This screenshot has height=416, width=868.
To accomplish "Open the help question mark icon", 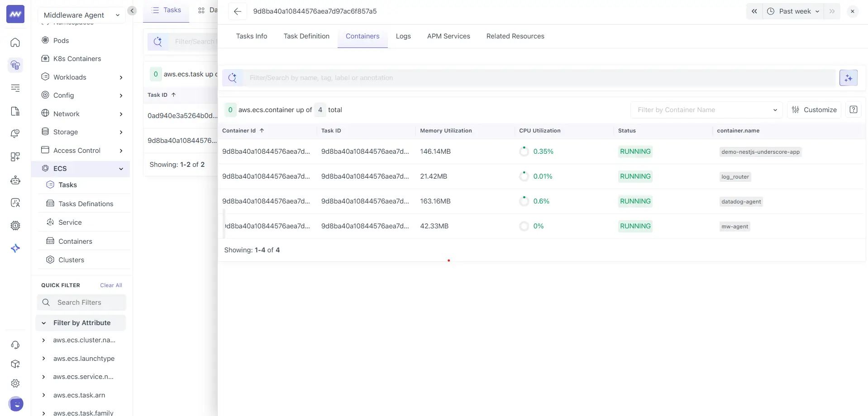I will pos(853,110).
